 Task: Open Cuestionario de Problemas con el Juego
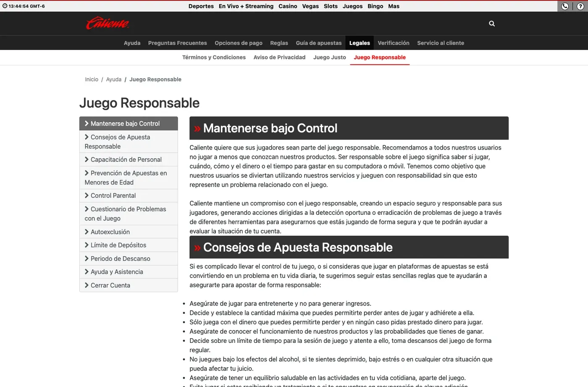[x=129, y=213]
